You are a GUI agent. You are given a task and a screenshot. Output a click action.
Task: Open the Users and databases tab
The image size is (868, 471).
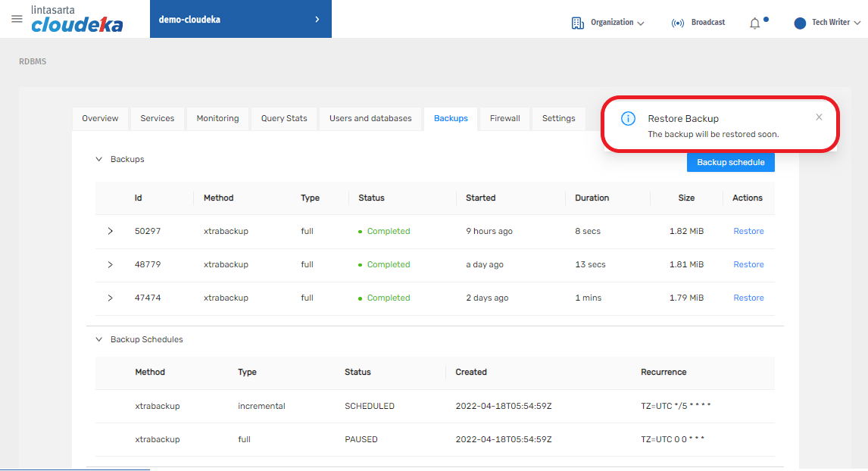coord(370,118)
